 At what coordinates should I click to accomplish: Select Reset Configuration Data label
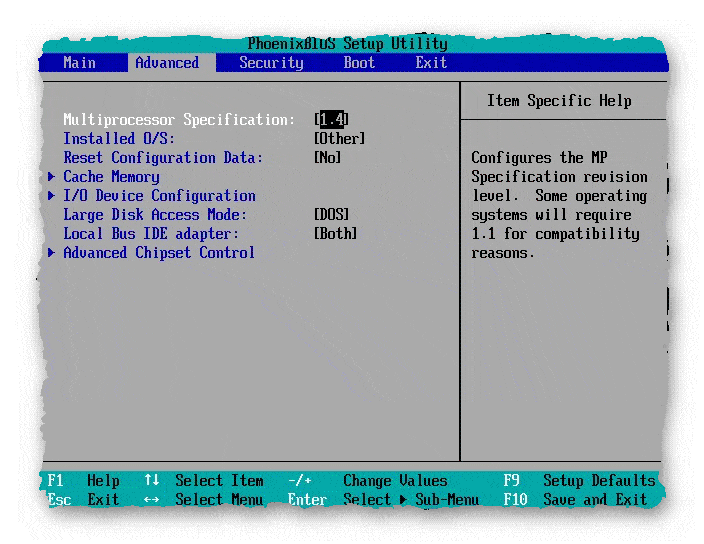click(x=163, y=158)
